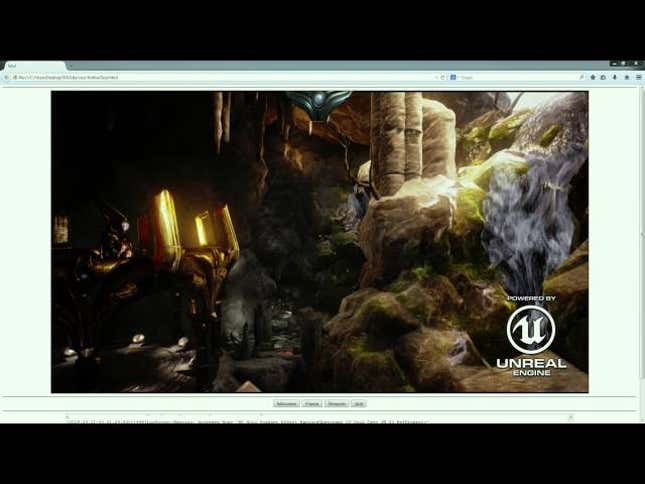645x484 pixels.
Task: Open the browser hamburger menu
Action: point(639,77)
